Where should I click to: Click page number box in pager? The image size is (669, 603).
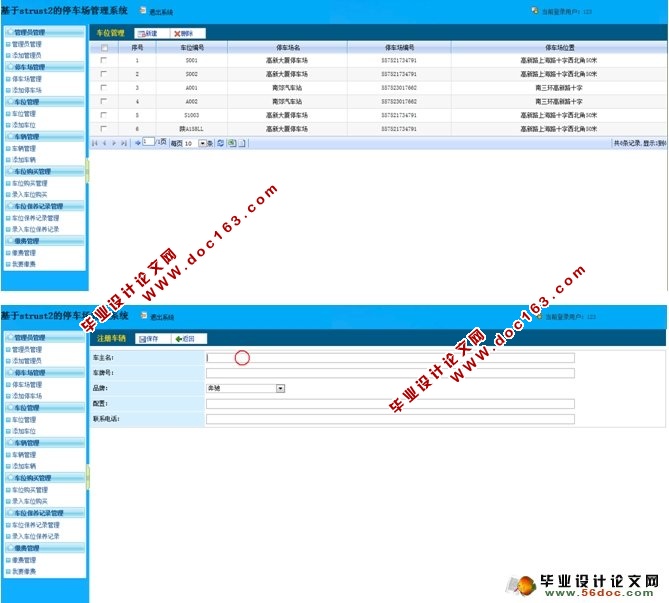click(148, 142)
